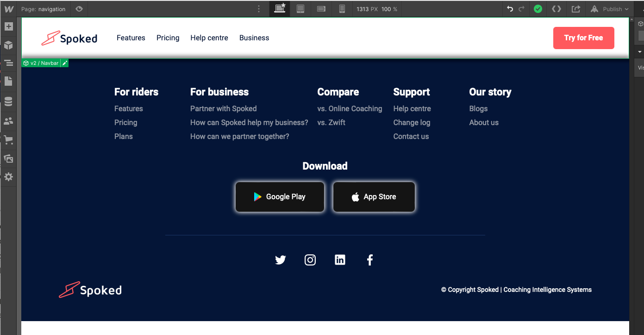The height and width of the screenshot is (335, 644).
Task: Select Features in the top navbar
Action: click(x=131, y=38)
